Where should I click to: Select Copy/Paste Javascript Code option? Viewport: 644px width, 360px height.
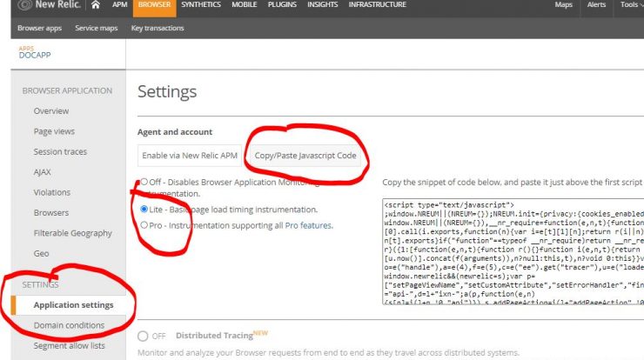[305, 156]
